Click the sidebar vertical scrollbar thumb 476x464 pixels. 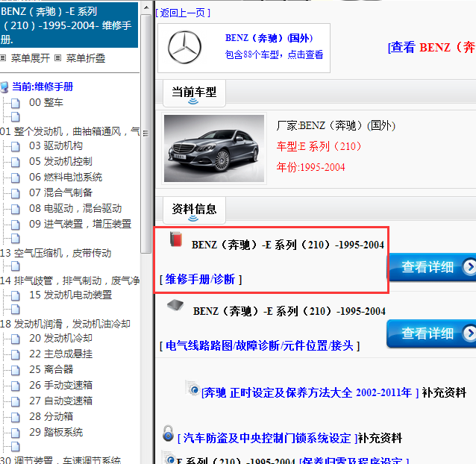(x=146, y=134)
